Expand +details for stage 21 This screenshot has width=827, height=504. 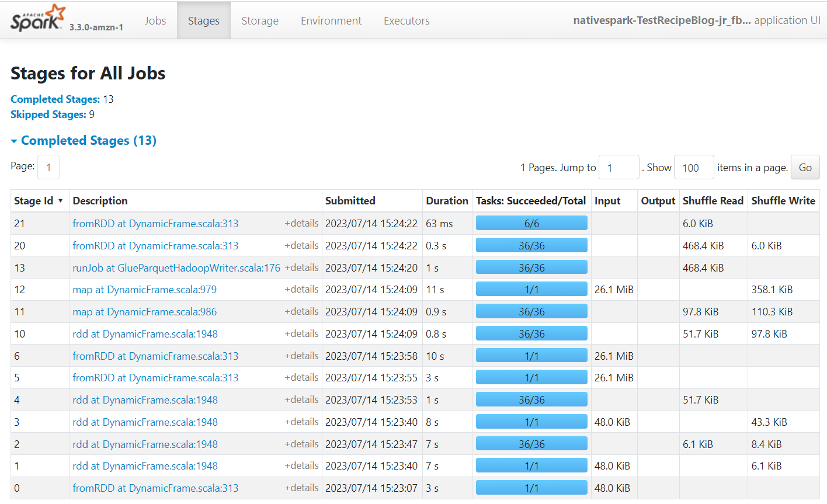pos(301,224)
